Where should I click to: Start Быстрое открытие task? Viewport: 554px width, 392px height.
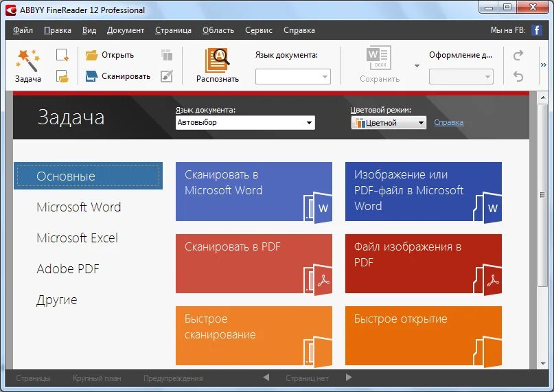tap(424, 336)
